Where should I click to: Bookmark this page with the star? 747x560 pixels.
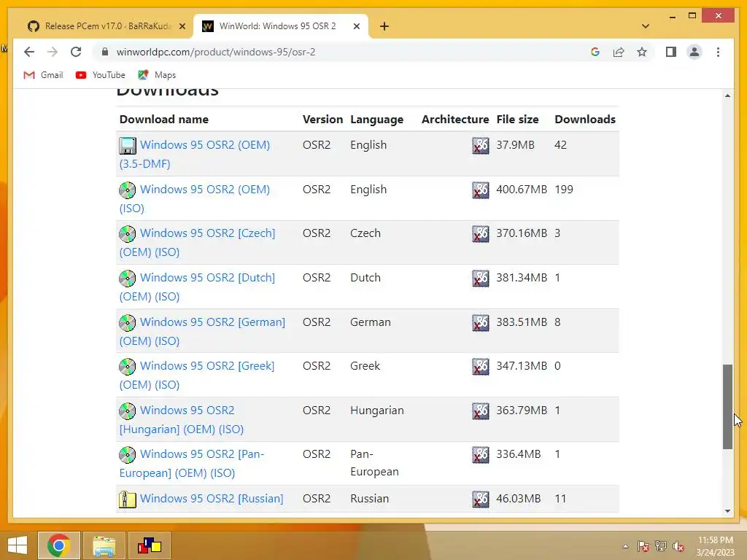(x=642, y=52)
